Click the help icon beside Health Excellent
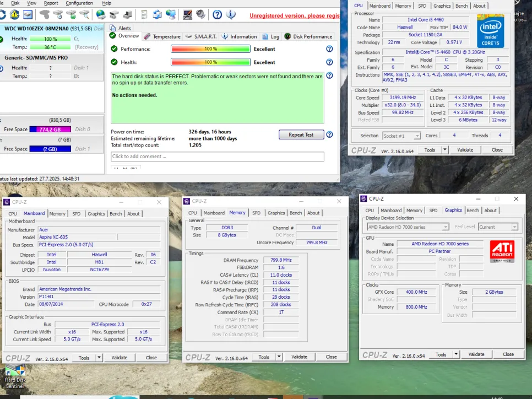 pos(329,62)
